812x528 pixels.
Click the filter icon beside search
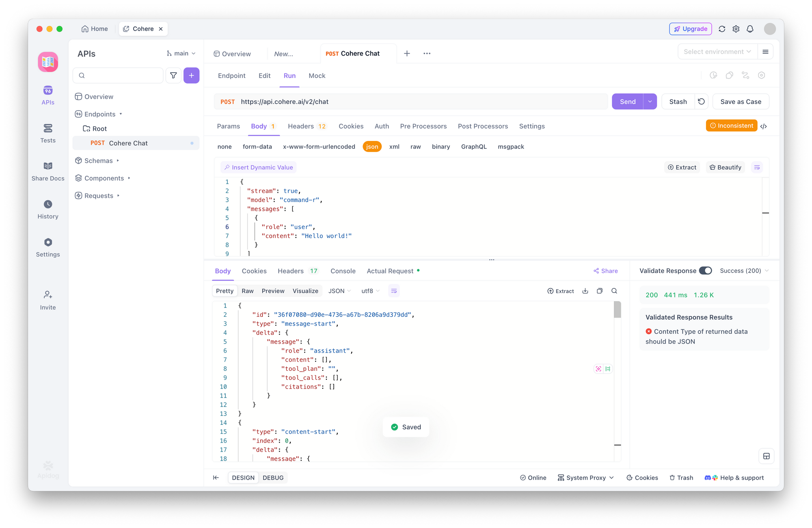pyautogui.click(x=173, y=76)
